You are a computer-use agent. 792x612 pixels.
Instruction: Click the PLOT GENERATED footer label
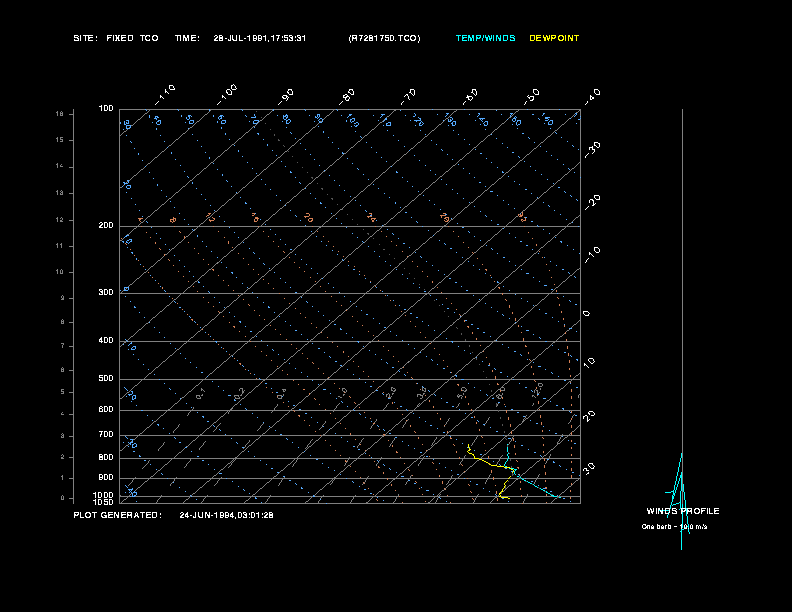tap(117, 515)
